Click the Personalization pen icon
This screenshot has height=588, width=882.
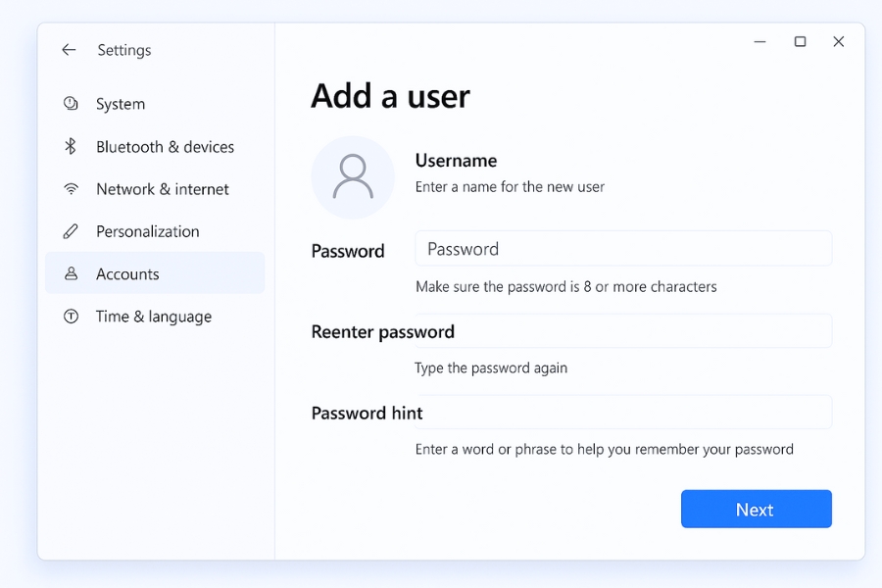pyautogui.click(x=70, y=230)
